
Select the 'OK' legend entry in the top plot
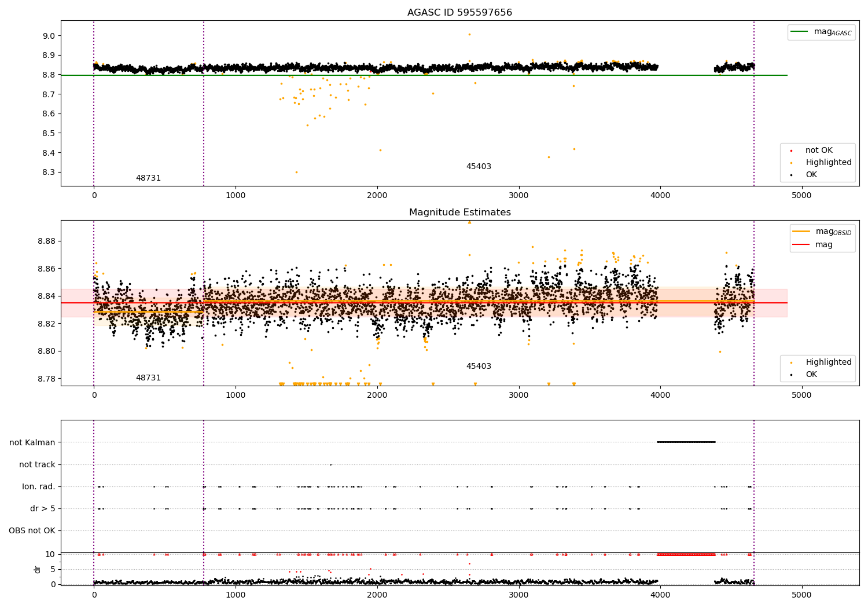(811, 175)
